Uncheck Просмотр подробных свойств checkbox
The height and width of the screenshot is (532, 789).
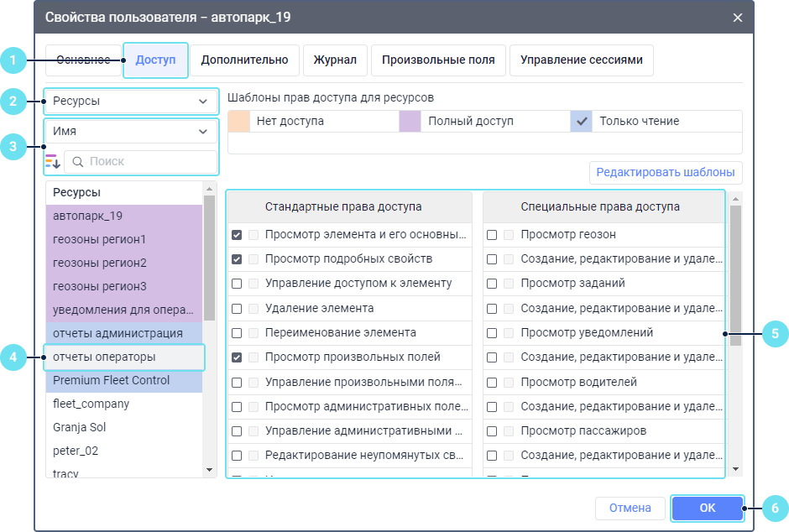[237, 259]
